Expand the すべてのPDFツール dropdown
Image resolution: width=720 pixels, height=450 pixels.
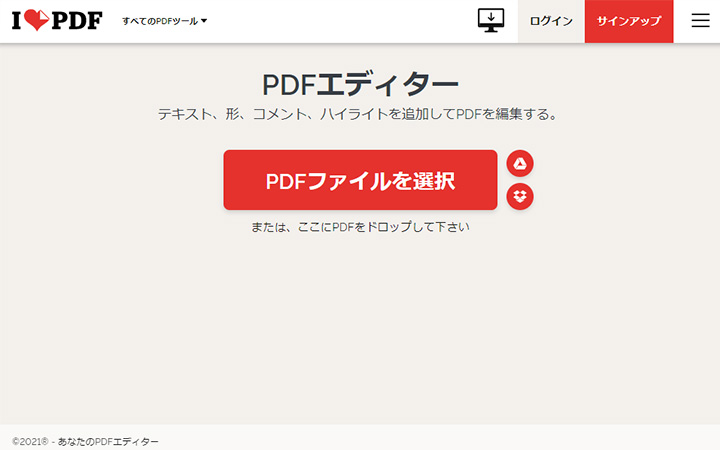[160, 21]
